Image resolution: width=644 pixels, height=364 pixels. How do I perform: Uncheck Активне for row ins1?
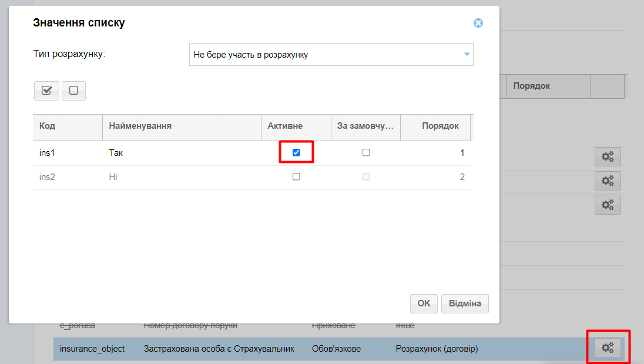(296, 152)
